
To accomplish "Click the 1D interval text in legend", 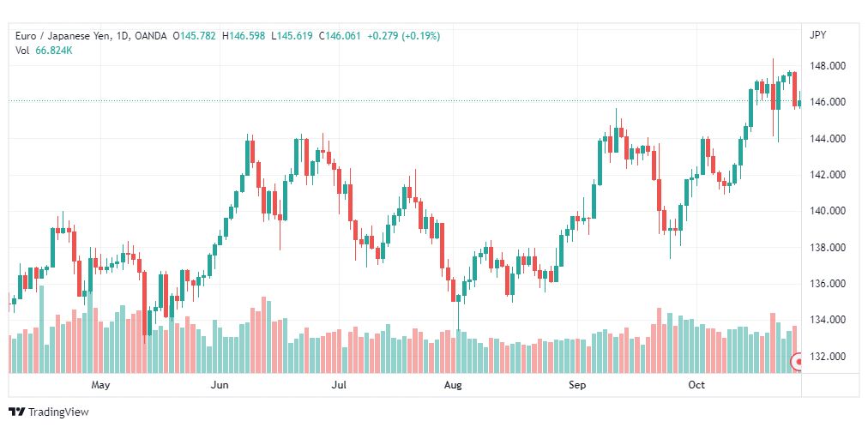I will point(123,36).
